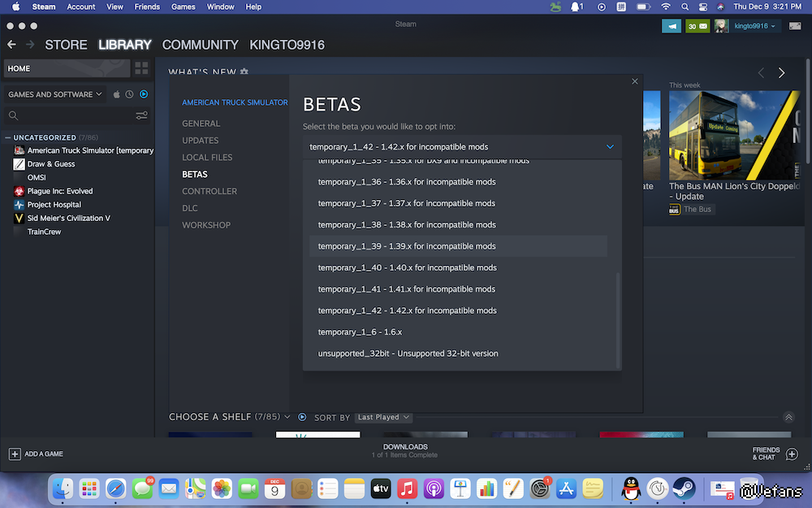The image size is (812, 508).
Task: Open the Local Files properties tab
Action: [x=207, y=158]
